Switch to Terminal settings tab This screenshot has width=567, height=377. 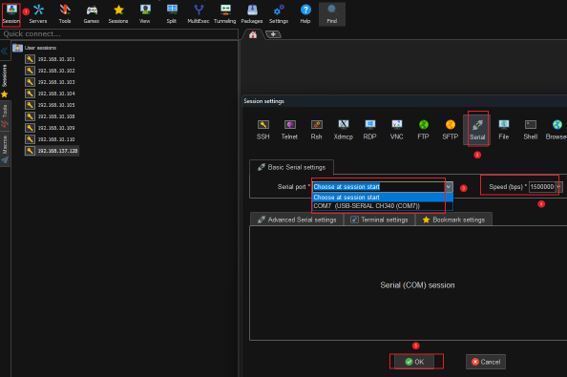379,219
